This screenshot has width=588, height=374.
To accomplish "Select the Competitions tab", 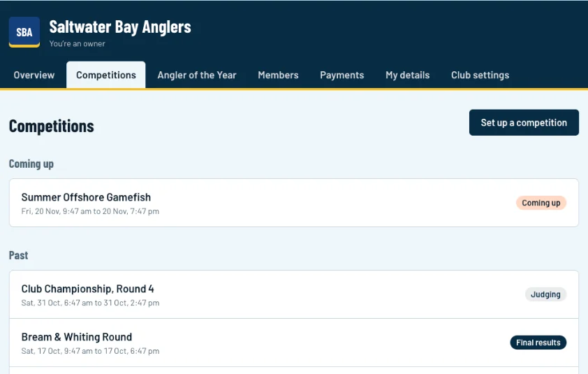I will coord(106,75).
